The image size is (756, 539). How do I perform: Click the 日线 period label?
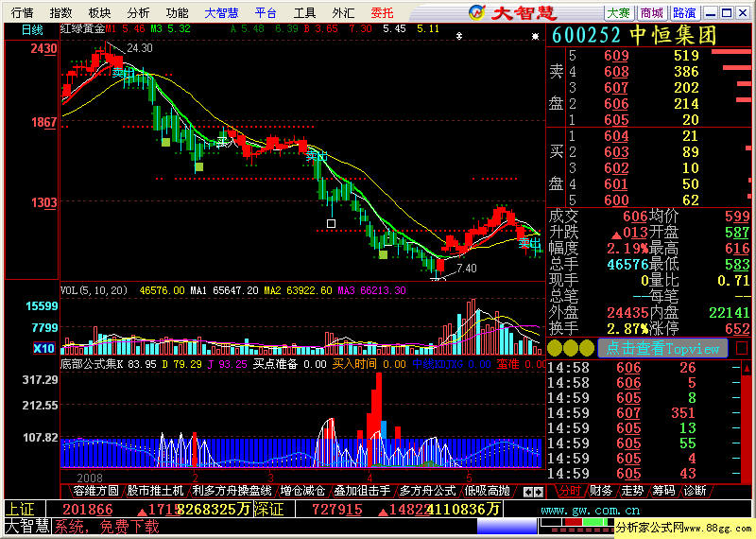tap(32, 30)
